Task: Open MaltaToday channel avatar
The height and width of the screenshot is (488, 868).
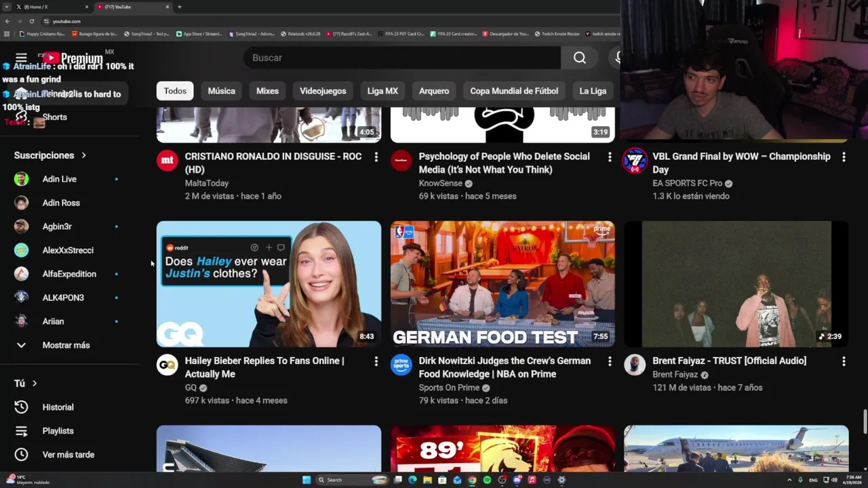Action: coord(167,161)
